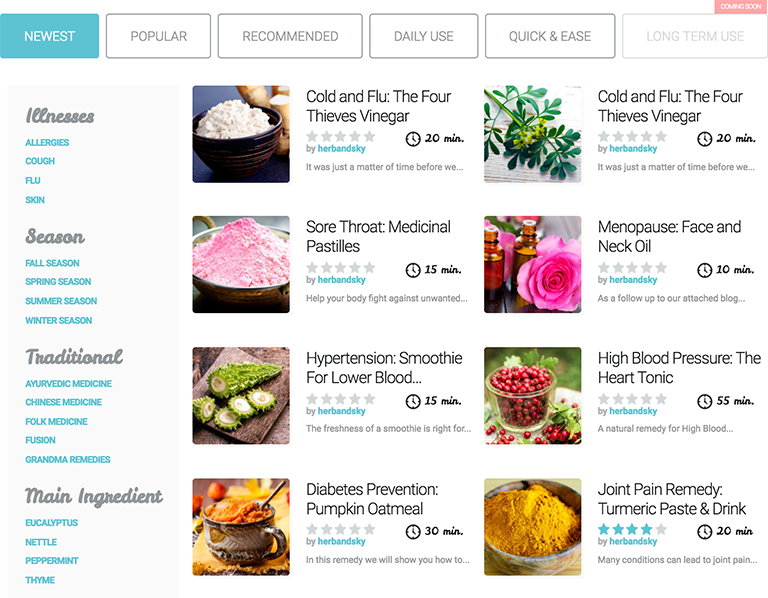Click the clock icon for Hypertension Smoothie

[413, 401]
